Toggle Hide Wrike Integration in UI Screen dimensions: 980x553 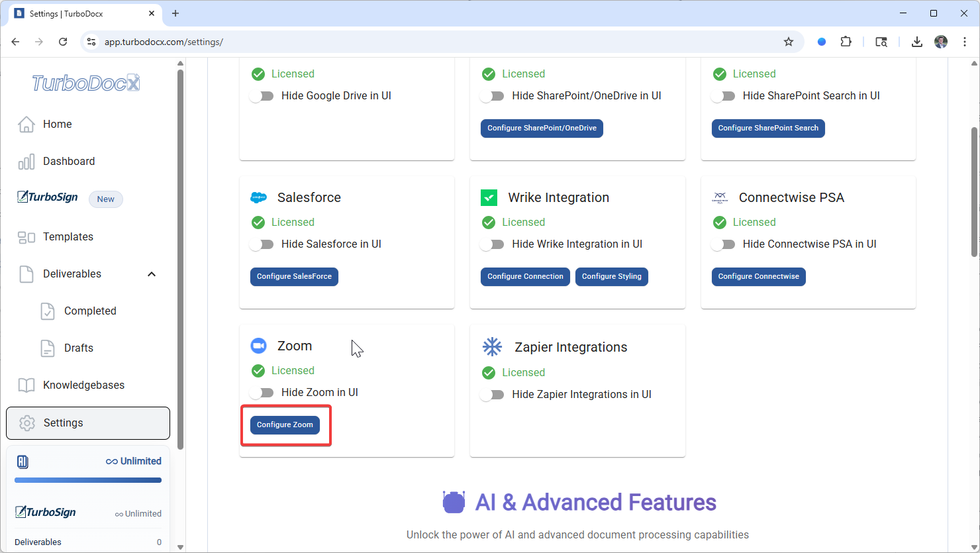[492, 244]
